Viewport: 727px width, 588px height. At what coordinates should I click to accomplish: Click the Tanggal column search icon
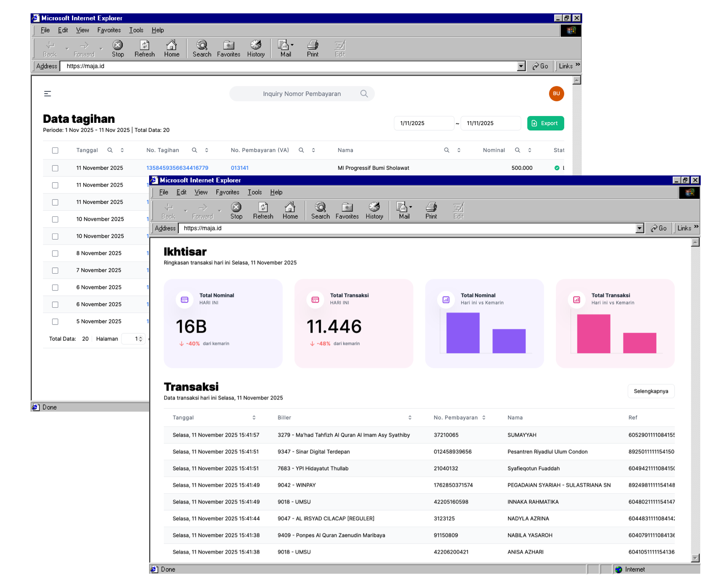(x=110, y=150)
